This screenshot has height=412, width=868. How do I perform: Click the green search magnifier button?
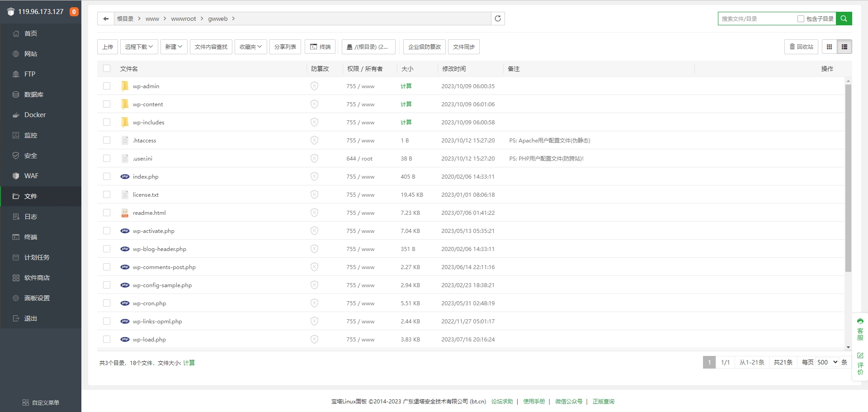844,19
